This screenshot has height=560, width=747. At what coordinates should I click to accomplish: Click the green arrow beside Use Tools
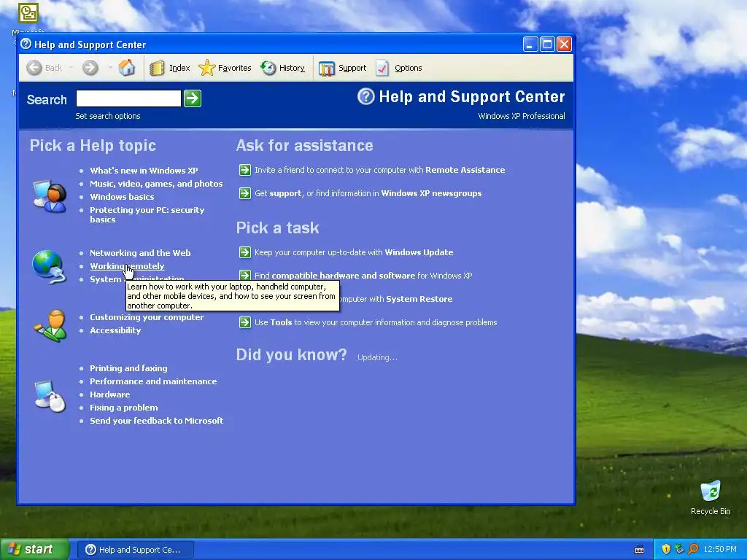(245, 322)
